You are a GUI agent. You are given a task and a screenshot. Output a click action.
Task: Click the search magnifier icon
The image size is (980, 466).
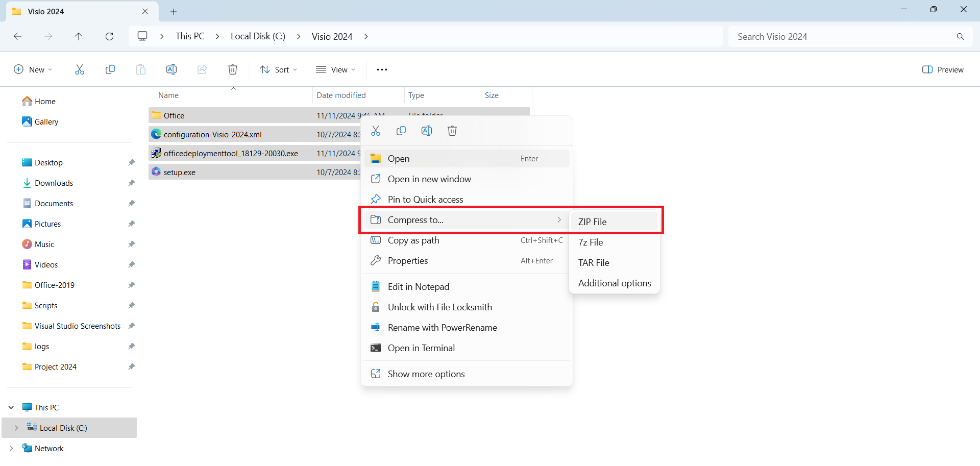pos(960,36)
